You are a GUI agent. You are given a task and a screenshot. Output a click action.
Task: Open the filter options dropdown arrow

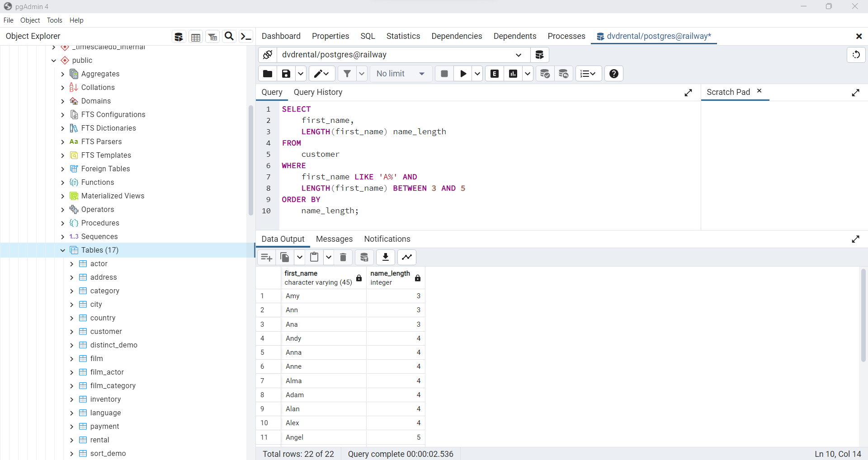(362, 74)
